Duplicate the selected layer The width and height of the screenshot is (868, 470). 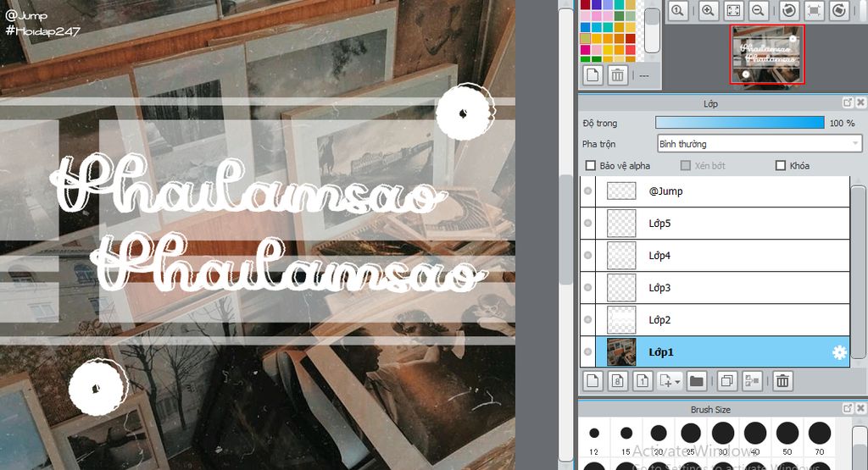coord(726,381)
